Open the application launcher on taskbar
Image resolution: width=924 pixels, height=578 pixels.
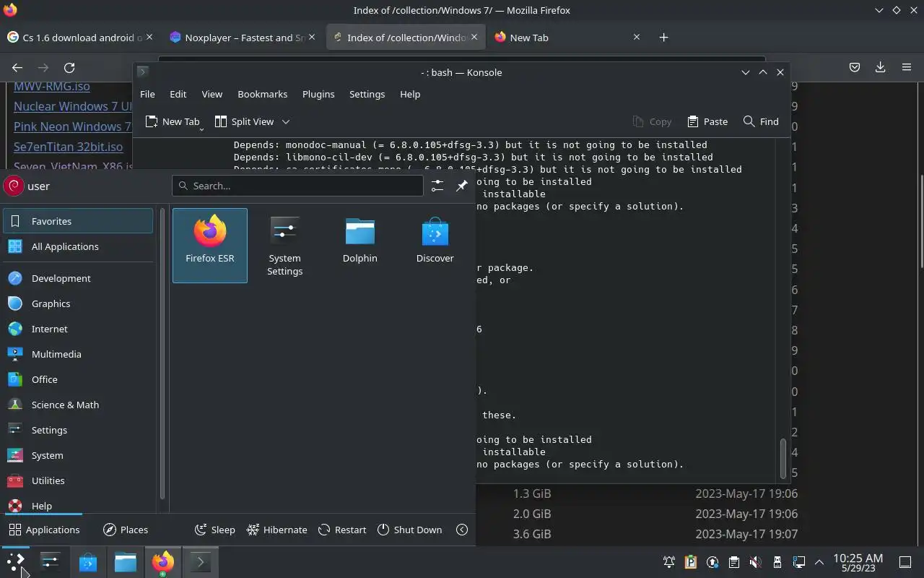(x=16, y=561)
